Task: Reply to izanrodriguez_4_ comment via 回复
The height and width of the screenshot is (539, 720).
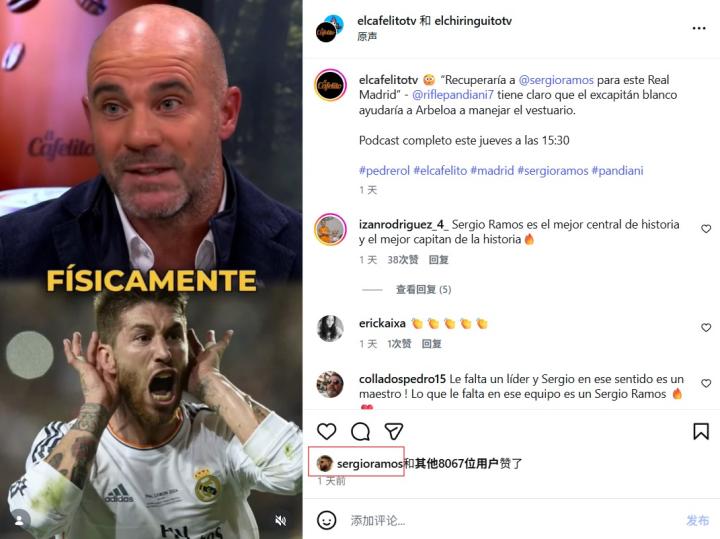Action: 438,260
